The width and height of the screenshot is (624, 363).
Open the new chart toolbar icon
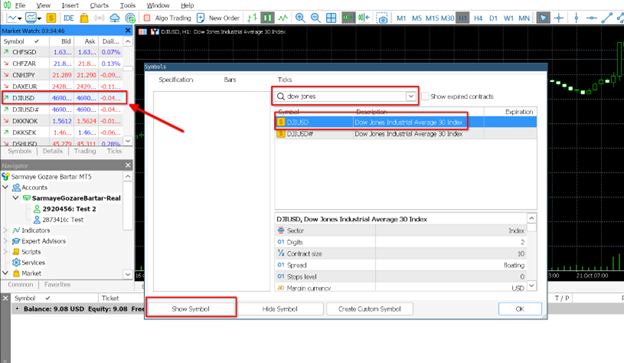12,18
